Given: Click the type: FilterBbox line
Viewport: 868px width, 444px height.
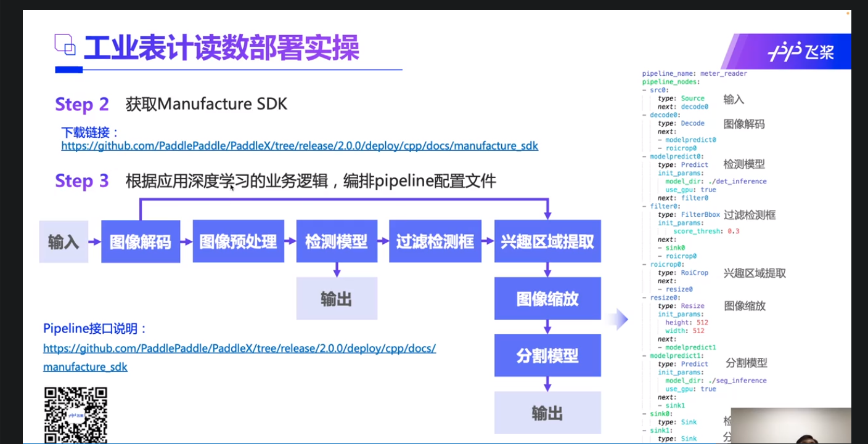Looking at the screenshot, I should click(689, 215).
